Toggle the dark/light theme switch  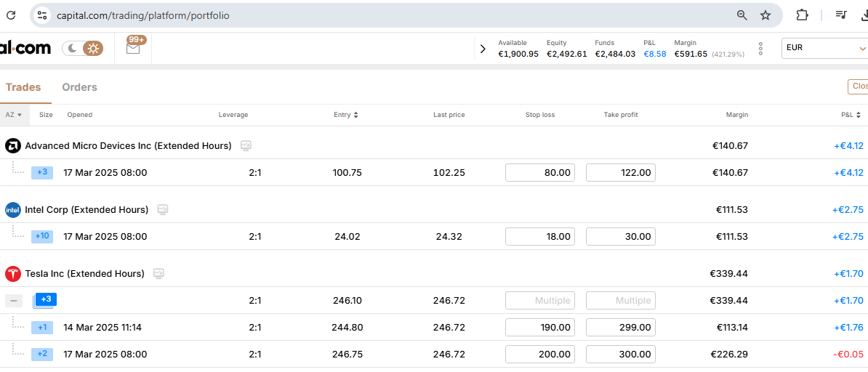82,49
